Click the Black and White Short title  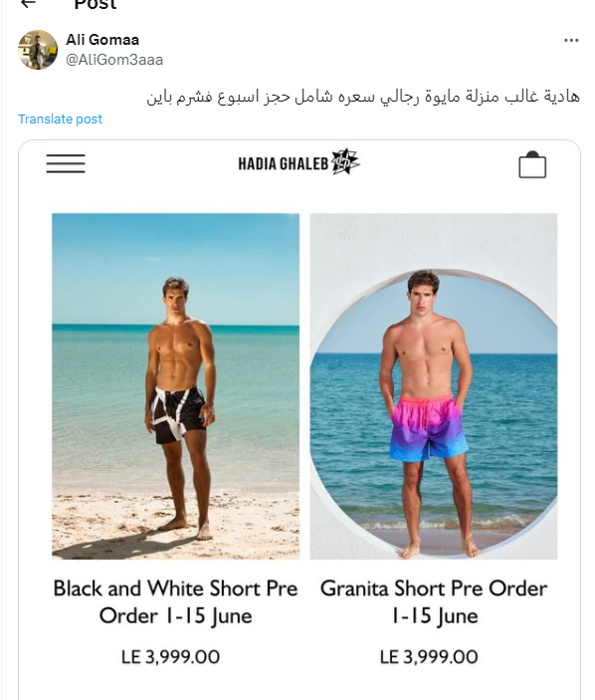[176, 601]
